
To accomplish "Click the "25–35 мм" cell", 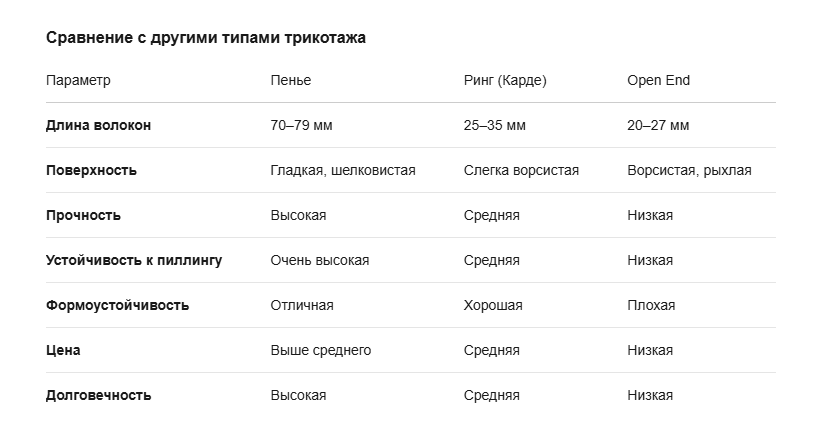I will tap(494, 125).
